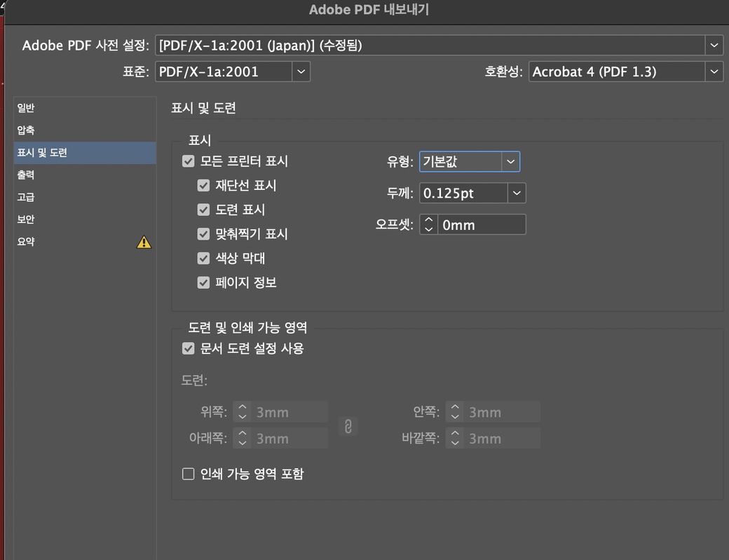Click the 바깥쪽 bleed stepper

(x=455, y=438)
